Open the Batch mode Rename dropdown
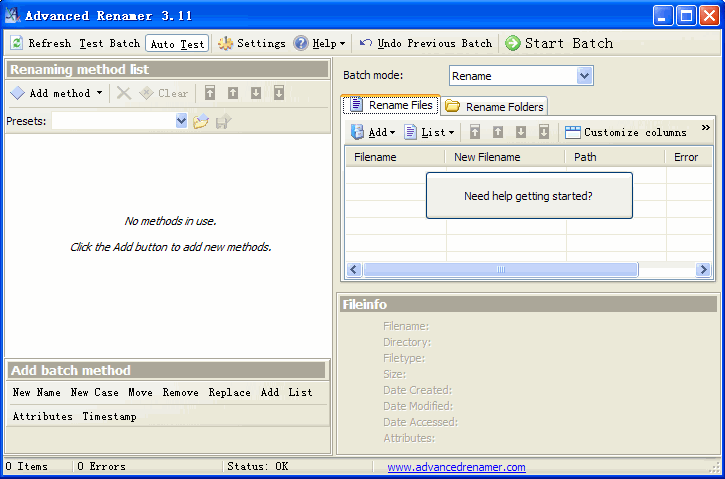 click(584, 76)
